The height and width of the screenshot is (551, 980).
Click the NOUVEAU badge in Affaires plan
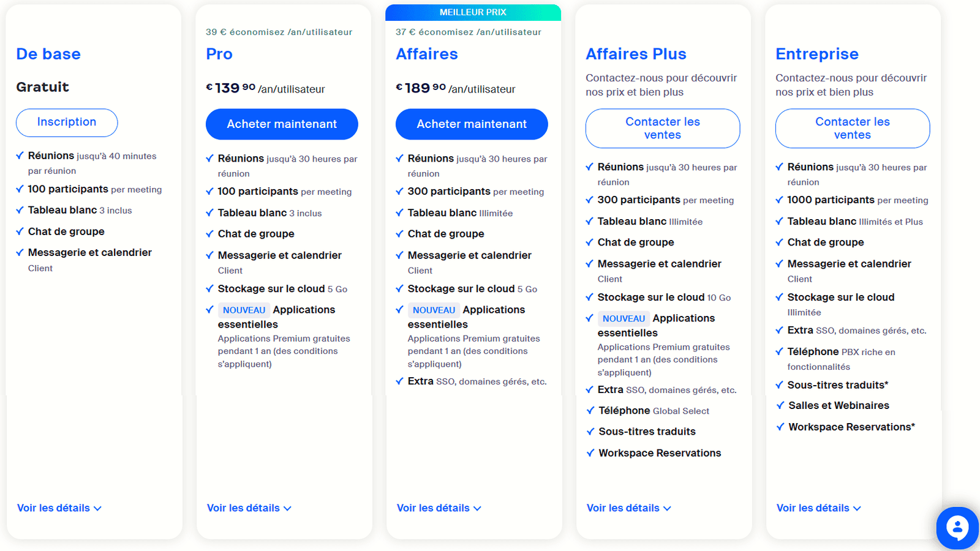[434, 310]
